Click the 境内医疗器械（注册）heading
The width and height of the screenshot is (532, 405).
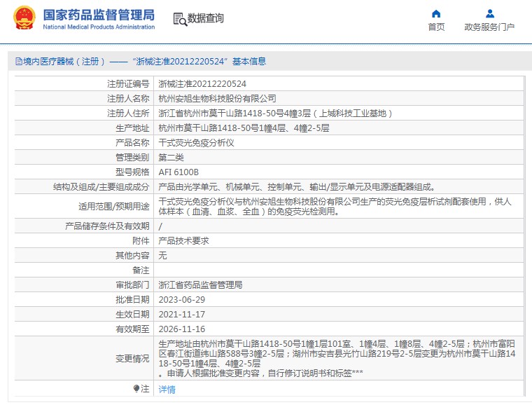[64, 62]
